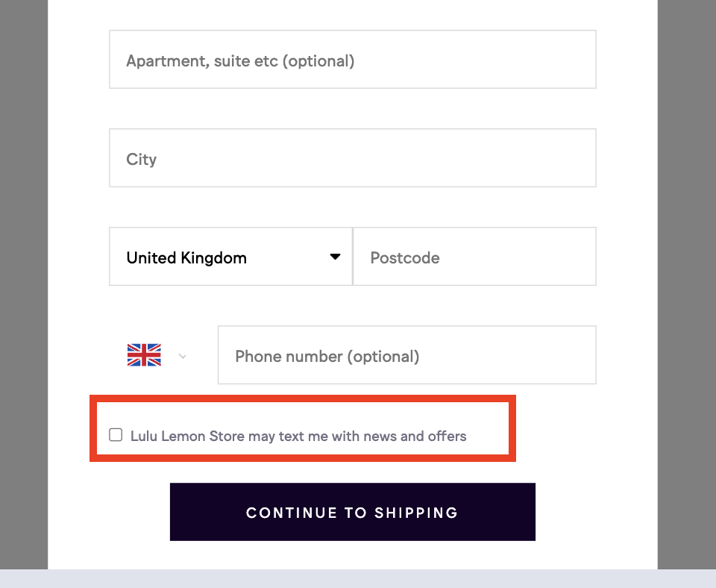Screen dimensions: 716x588
Task: Focus the Apartment, suite etc field
Action: [x=352, y=60]
